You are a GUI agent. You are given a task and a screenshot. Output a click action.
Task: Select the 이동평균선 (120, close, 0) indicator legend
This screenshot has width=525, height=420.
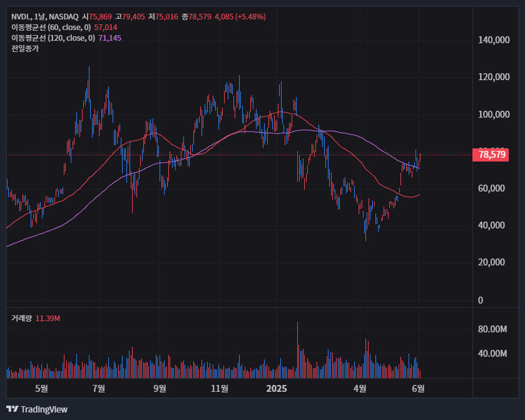tap(53, 38)
